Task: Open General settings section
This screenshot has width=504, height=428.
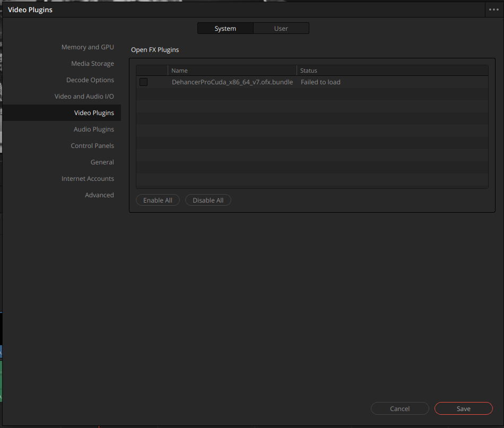Action: [102, 162]
